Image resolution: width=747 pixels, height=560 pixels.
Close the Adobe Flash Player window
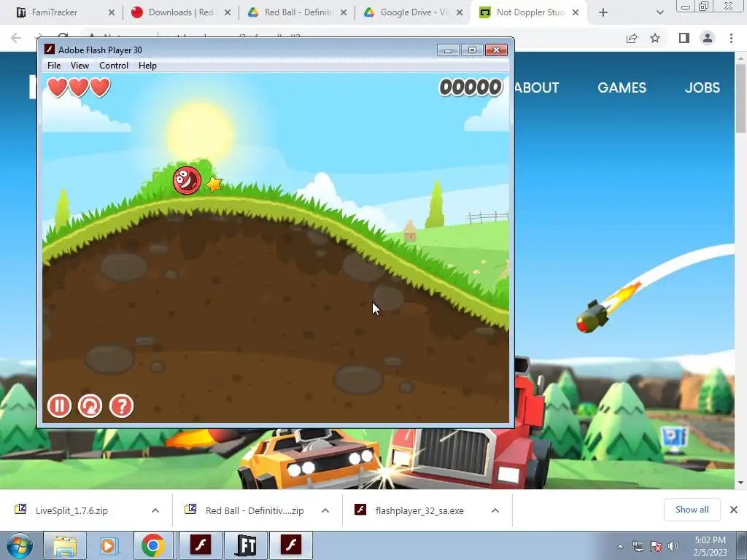tap(496, 50)
